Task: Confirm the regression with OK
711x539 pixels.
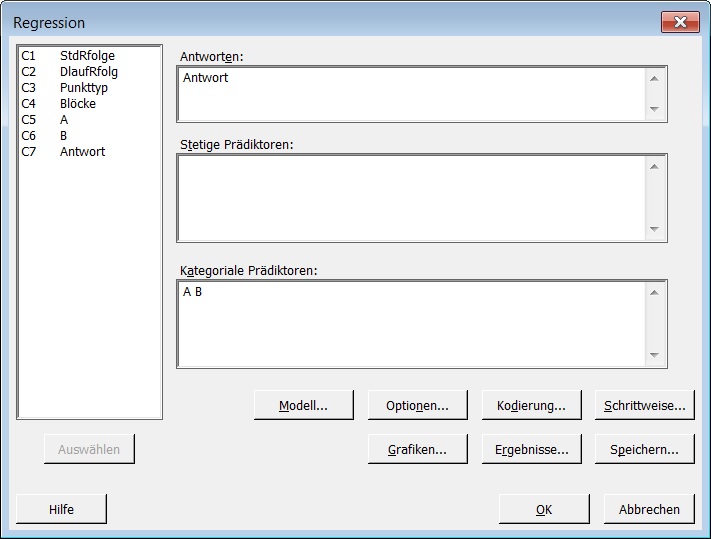Action: (x=544, y=509)
